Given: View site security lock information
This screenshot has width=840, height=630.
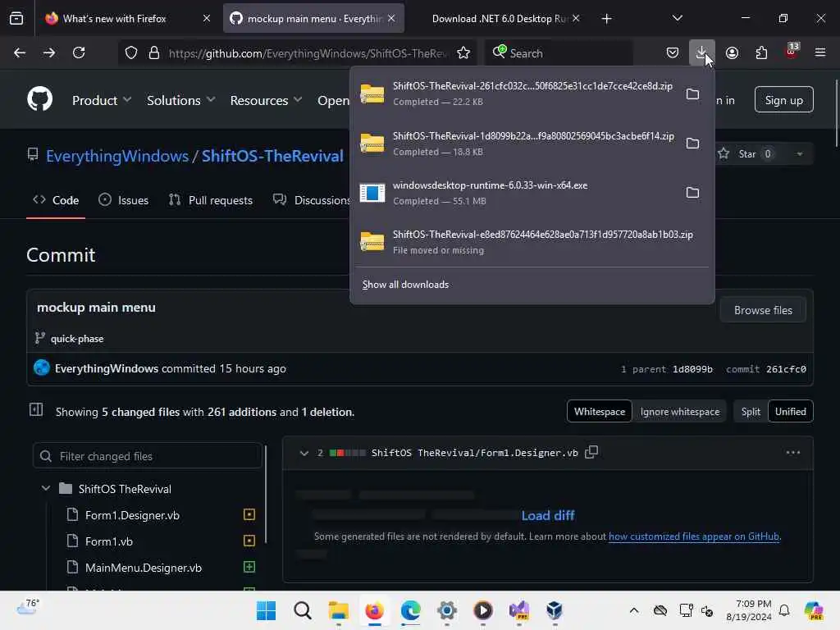Looking at the screenshot, I should (154, 53).
